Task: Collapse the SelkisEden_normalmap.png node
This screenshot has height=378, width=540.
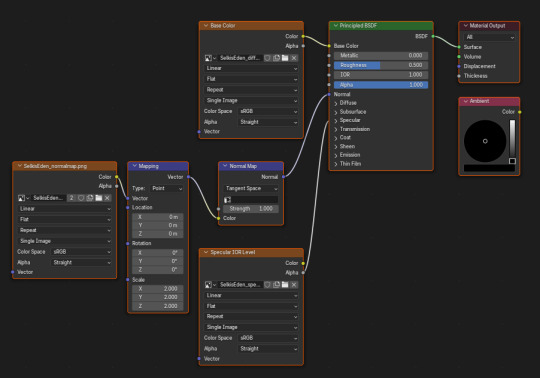Action: pos(20,166)
